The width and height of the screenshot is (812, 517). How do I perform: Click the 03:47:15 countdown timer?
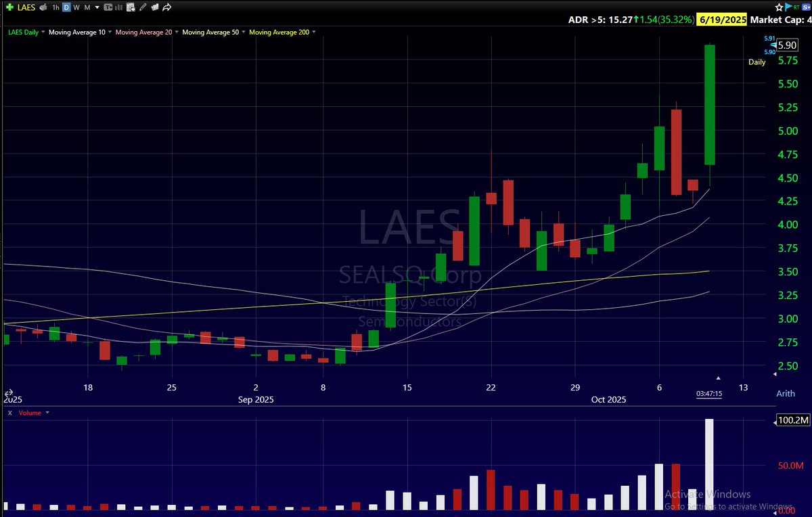point(709,393)
